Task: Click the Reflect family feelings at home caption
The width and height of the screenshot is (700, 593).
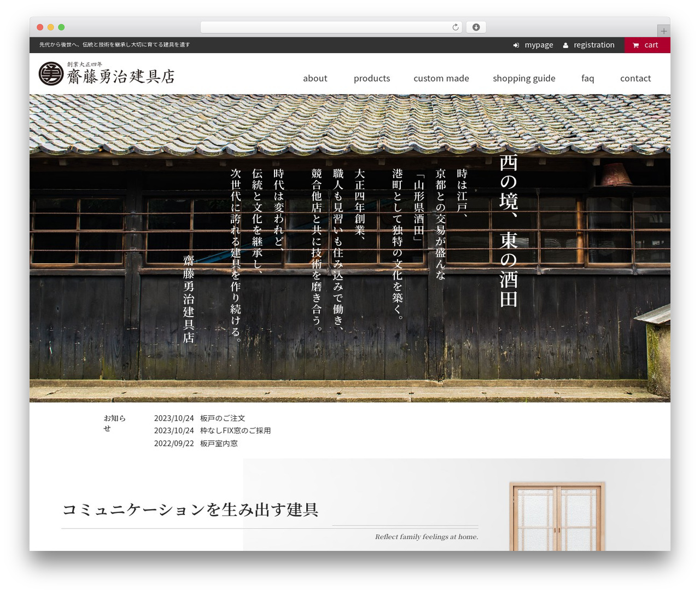Action: tap(427, 537)
